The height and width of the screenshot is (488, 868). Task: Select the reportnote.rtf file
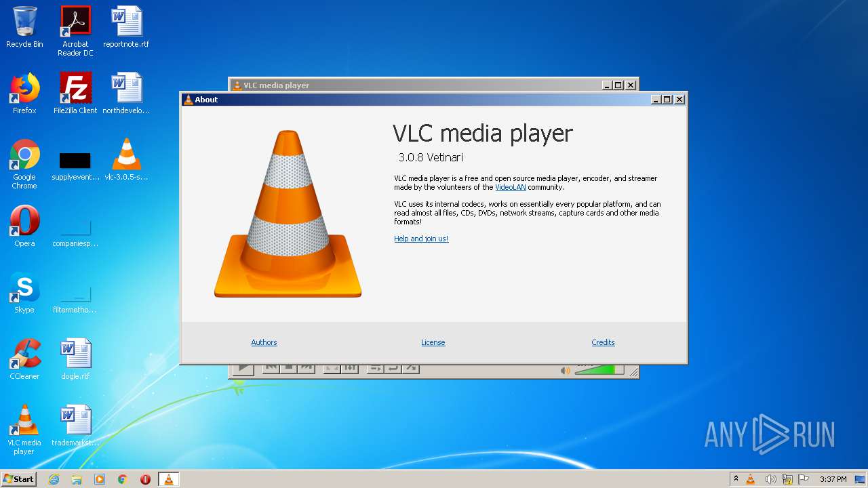[x=126, y=27]
